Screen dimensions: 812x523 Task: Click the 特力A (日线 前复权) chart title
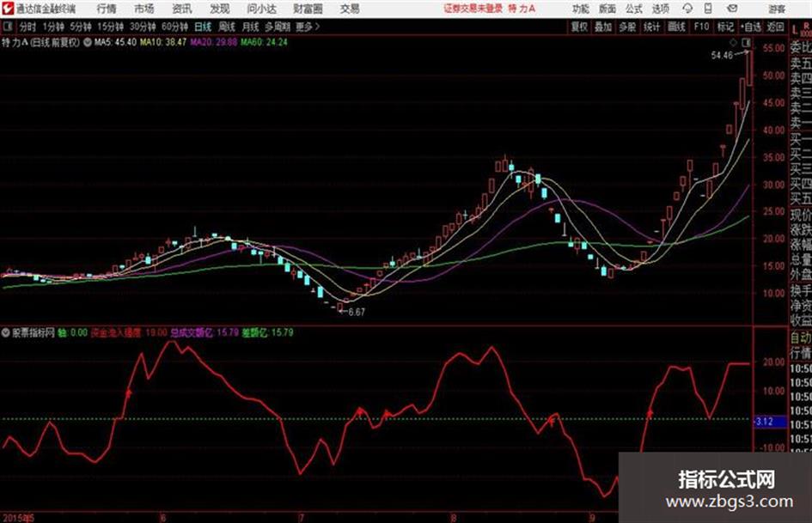click(41, 42)
